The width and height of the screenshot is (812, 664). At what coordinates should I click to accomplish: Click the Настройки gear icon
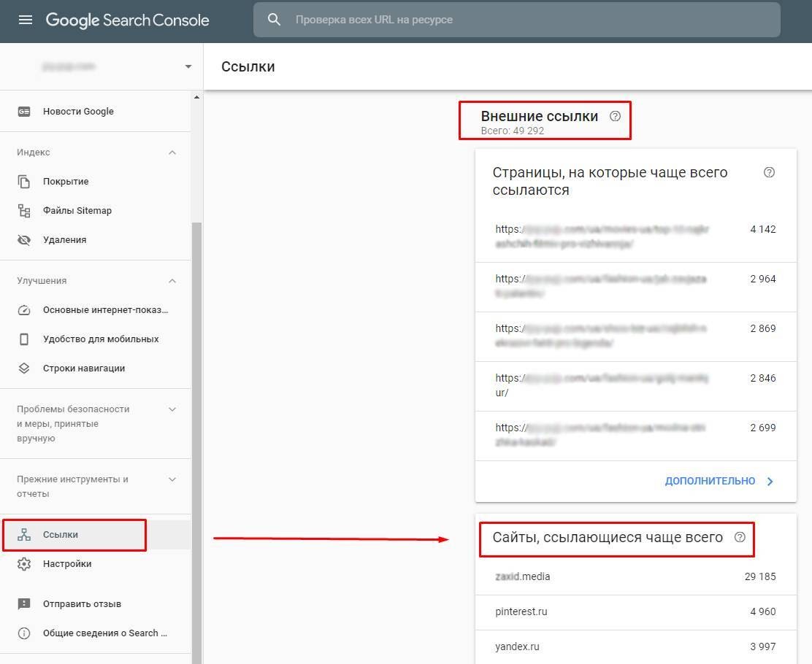pos(26,563)
